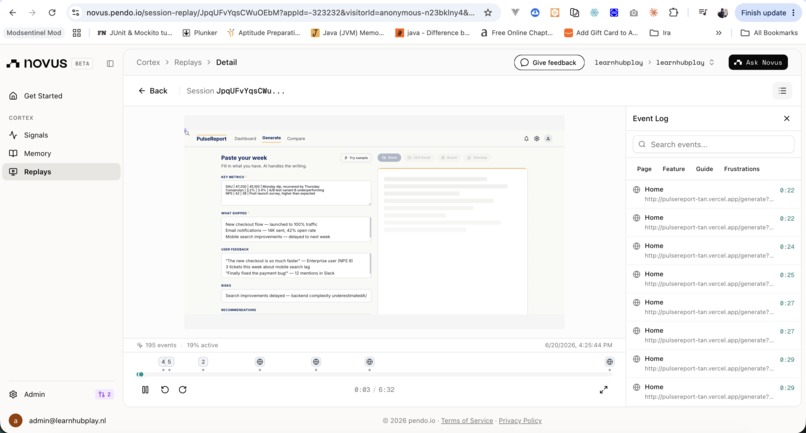Filter event log by Feature
This screenshot has height=433, width=806.
pyautogui.click(x=673, y=169)
